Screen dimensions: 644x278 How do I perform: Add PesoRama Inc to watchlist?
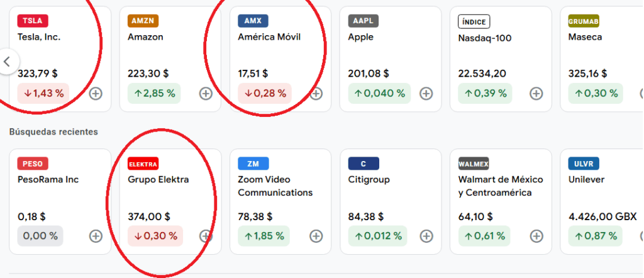coord(96,236)
